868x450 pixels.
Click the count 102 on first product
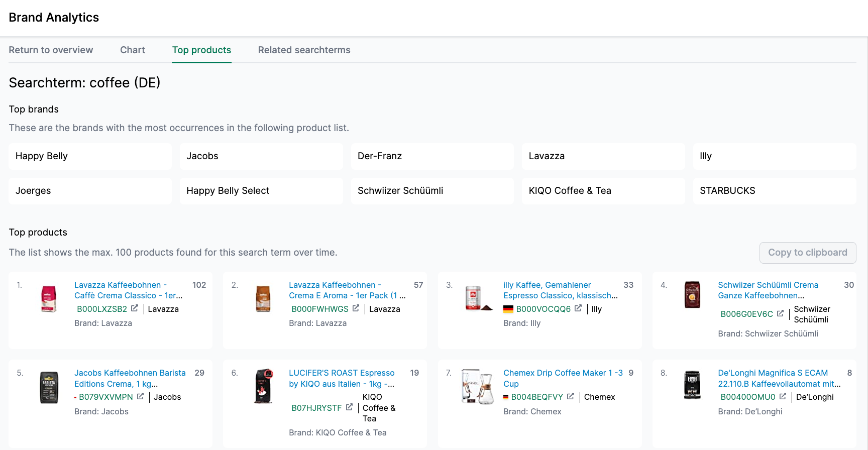(199, 285)
